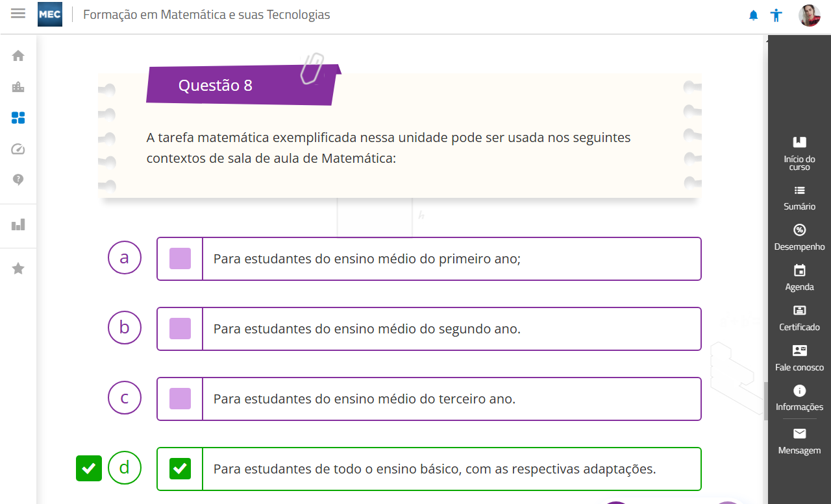Open Sumário in the right panel
831x504 pixels.
(799, 197)
